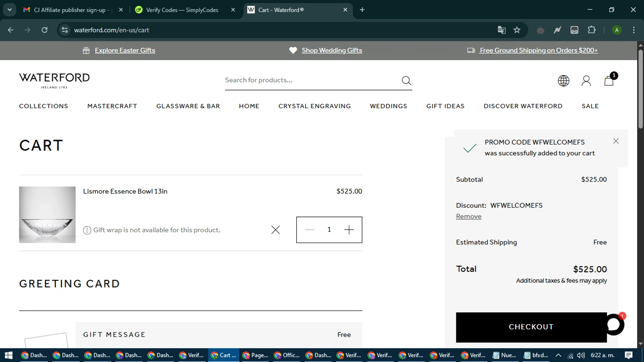Open the Windows notification center
This screenshot has height=362, width=644.
coord(629,355)
